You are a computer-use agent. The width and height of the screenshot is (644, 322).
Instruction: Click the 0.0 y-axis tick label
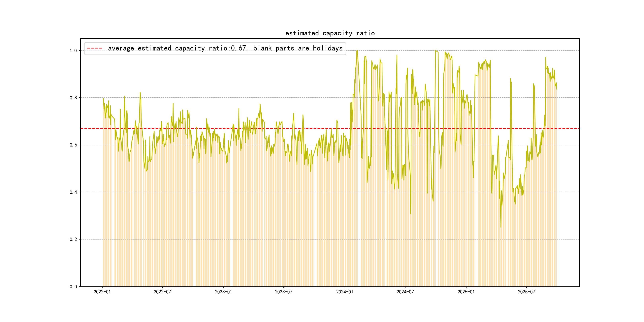[73, 286]
